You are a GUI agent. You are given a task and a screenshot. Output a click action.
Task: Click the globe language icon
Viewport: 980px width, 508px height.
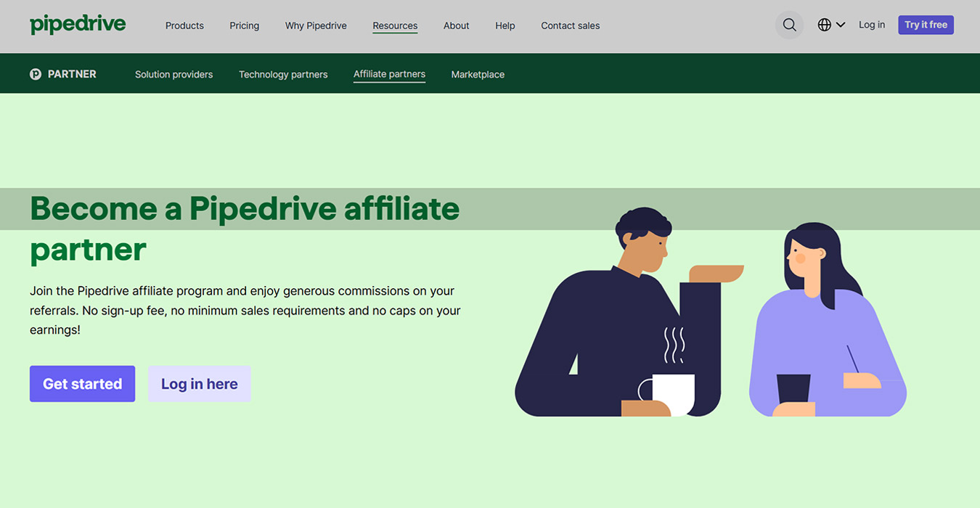[824, 25]
